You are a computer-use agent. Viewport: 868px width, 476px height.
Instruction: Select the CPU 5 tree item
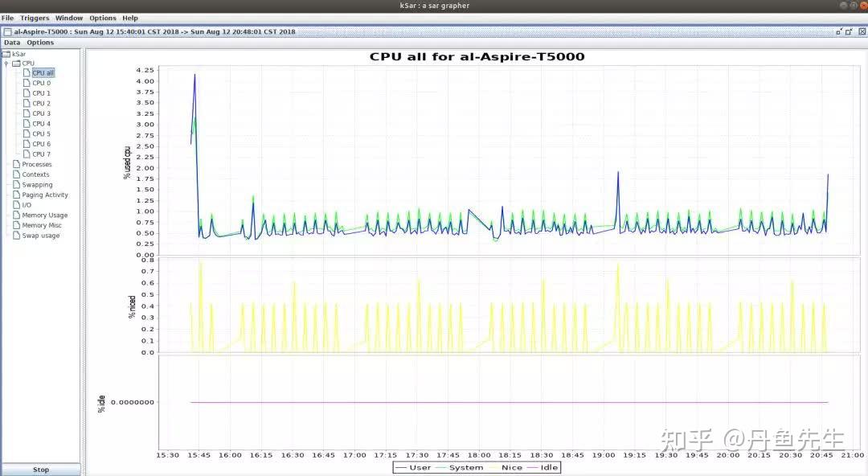click(x=42, y=133)
